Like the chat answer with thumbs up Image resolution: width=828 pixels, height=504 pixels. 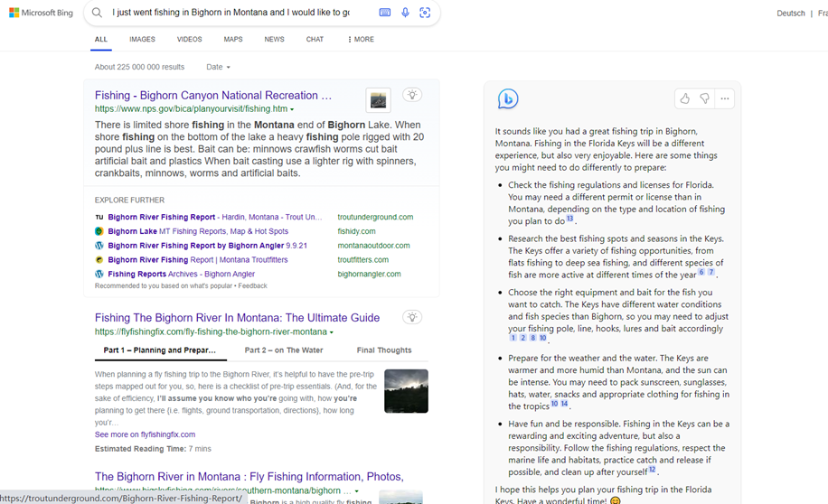[x=685, y=98]
